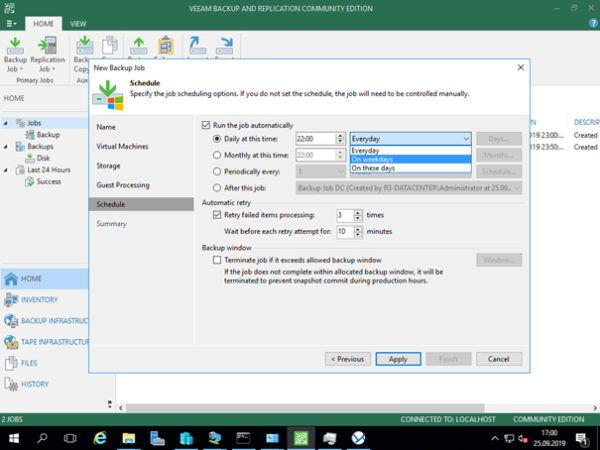
Task: Uncheck Run the job automatically
Action: (206, 123)
